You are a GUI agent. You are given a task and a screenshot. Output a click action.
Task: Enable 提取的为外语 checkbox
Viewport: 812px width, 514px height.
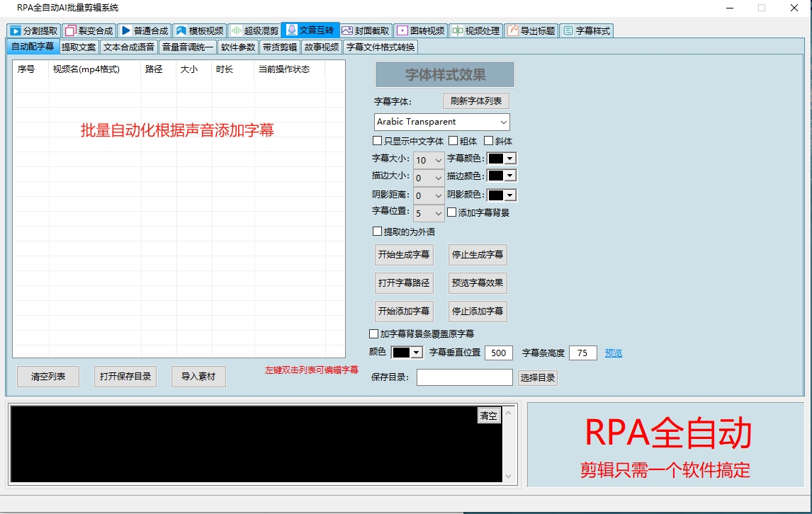pyautogui.click(x=376, y=231)
